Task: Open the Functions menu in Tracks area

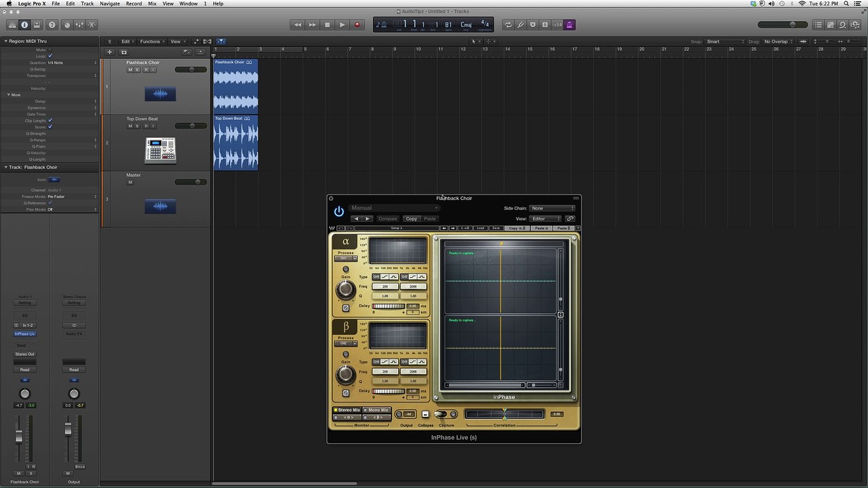Action: pos(151,41)
